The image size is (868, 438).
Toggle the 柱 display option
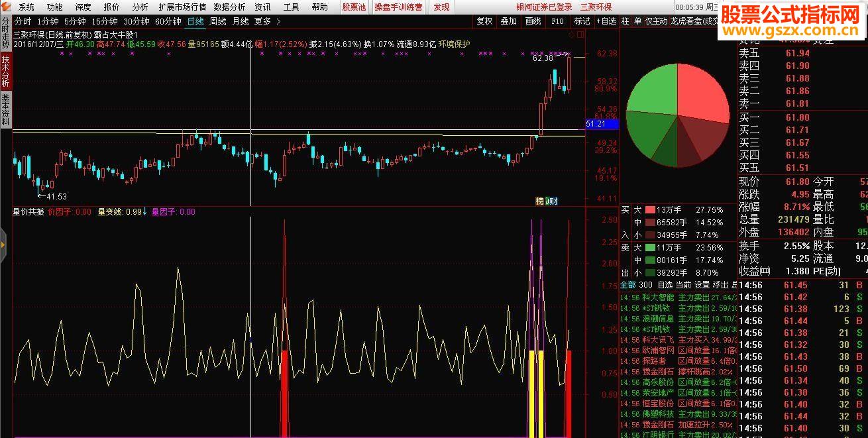625,21
